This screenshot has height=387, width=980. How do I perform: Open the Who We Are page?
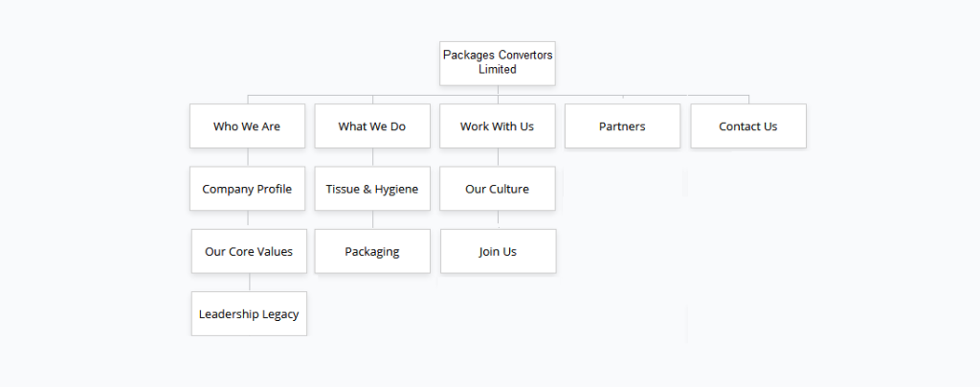point(247,126)
